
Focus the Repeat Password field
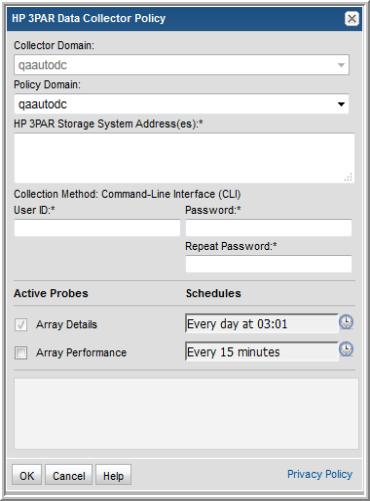click(268, 264)
